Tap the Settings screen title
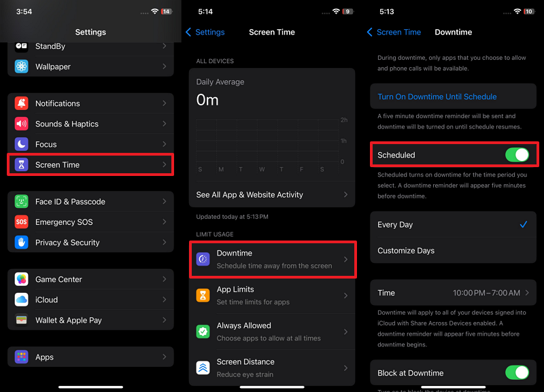 (x=90, y=32)
